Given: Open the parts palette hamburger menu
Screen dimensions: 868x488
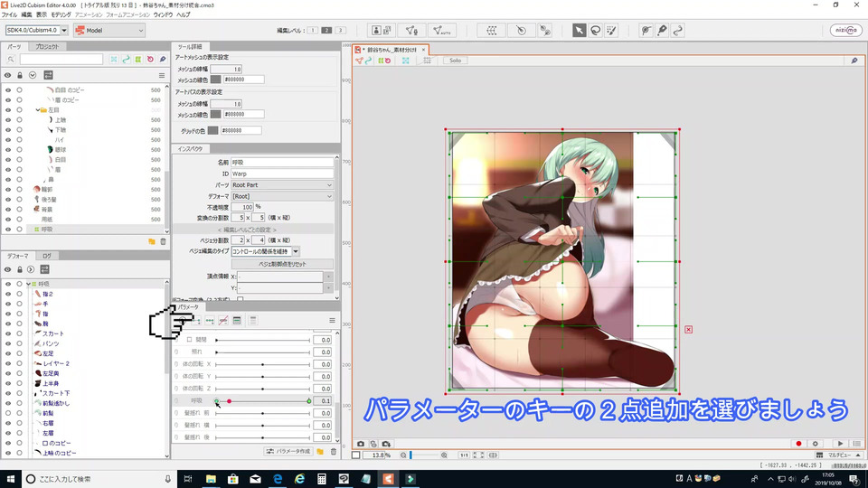Looking at the screenshot, I should click(x=162, y=75).
